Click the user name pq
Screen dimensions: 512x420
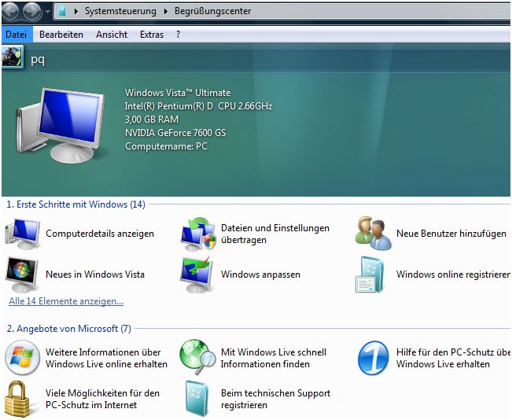[x=38, y=60]
